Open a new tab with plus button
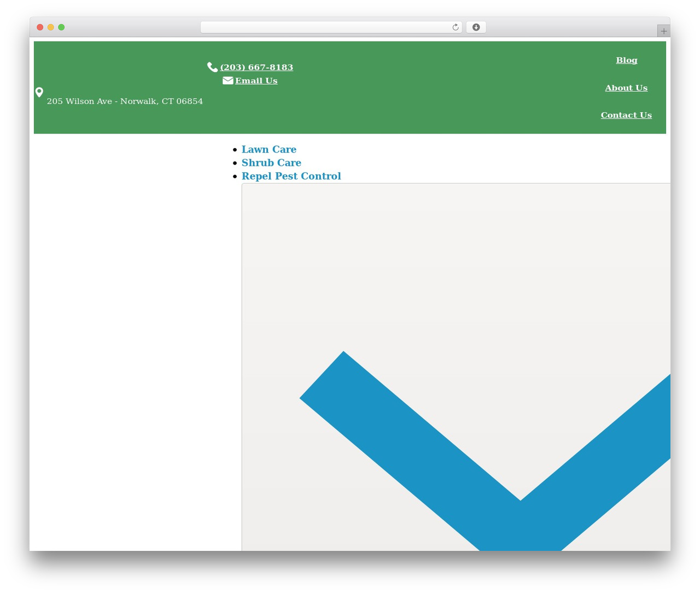 663,31
